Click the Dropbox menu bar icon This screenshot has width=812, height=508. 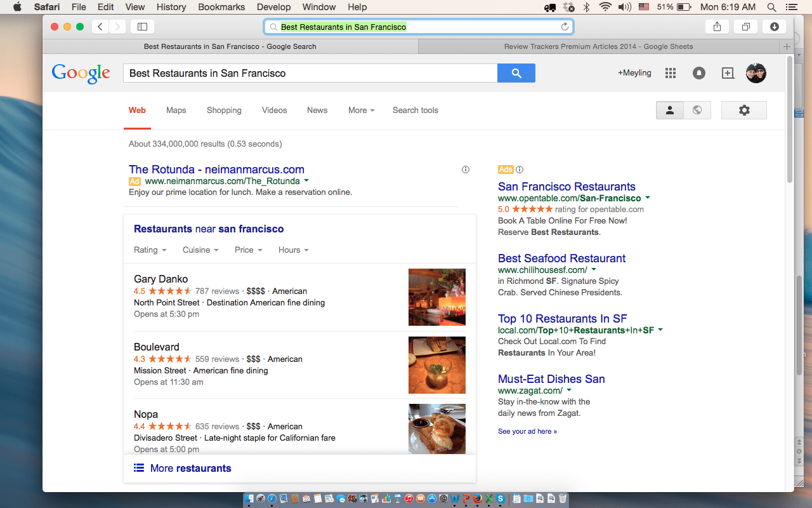point(568,7)
